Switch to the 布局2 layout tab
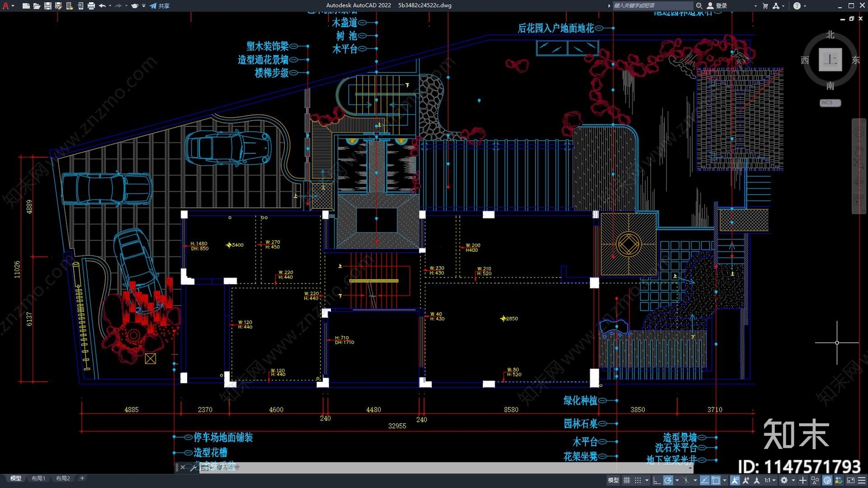 pyautogui.click(x=63, y=478)
